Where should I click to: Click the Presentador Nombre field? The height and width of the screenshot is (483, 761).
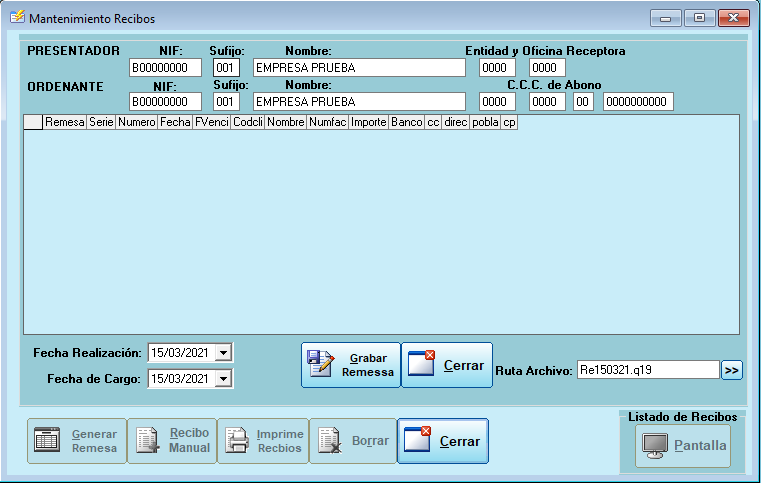[359, 67]
